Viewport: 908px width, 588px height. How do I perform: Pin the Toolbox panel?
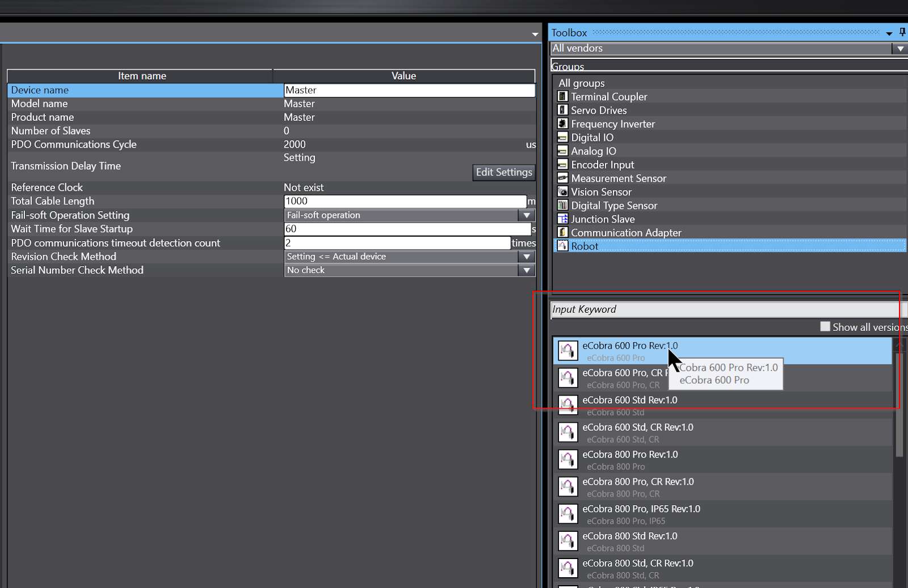902,33
